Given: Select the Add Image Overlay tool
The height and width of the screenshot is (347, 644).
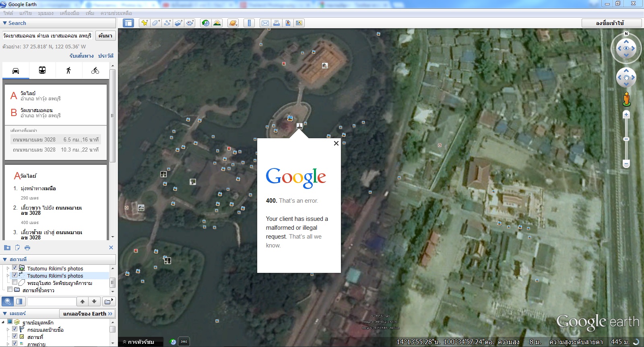Looking at the screenshot, I should tap(178, 23).
